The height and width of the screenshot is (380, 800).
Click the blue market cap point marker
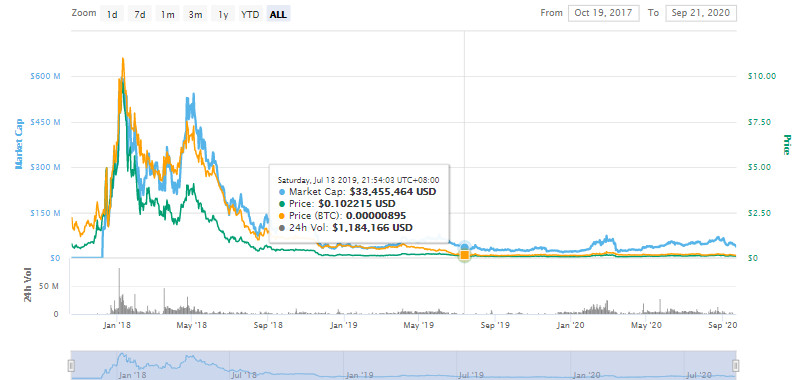tap(464, 247)
